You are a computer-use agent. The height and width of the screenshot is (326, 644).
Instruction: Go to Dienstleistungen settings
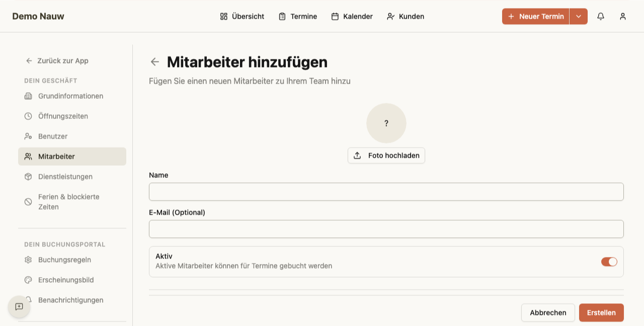pyautogui.click(x=72, y=176)
